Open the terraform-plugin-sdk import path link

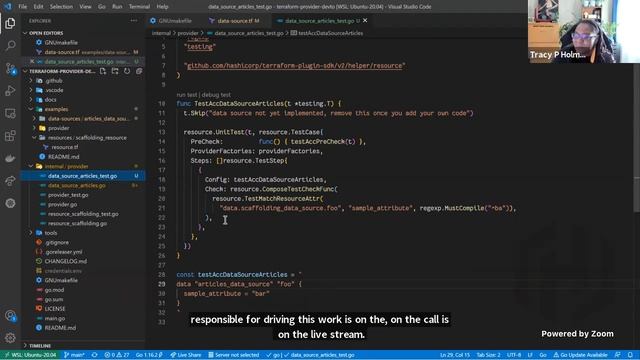coord(294,65)
